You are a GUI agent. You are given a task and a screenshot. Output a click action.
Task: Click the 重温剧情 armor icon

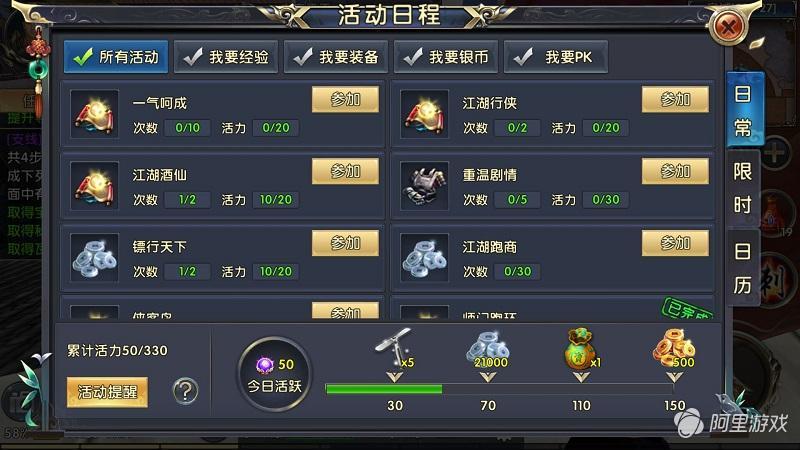(x=424, y=186)
